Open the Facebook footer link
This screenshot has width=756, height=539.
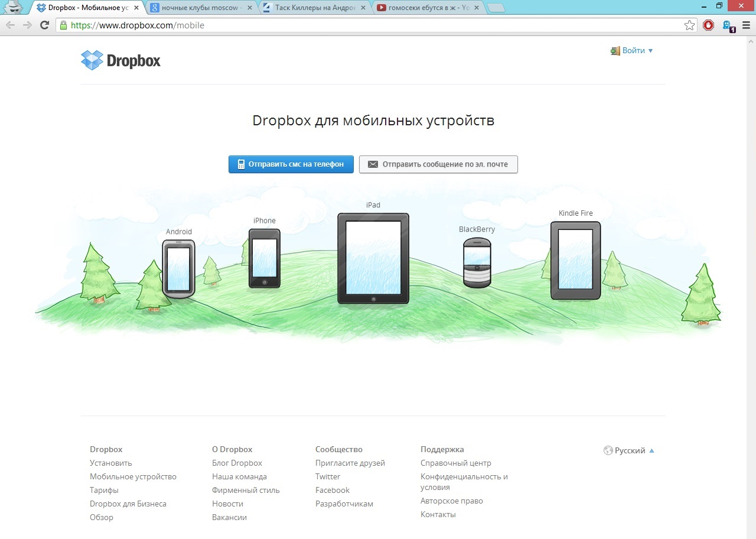[x=333, y=490]
